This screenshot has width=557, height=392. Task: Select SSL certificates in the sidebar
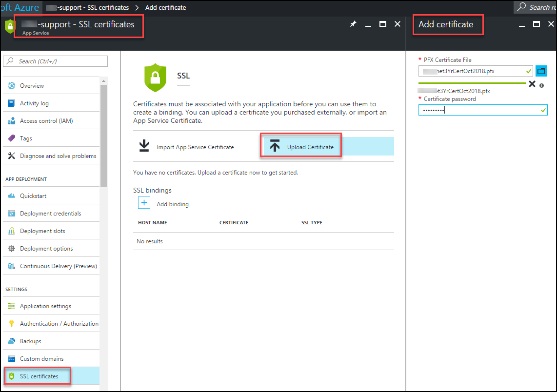tap(51, 376)
